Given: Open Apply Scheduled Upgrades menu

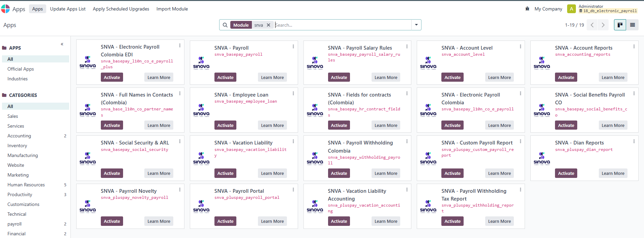Looking at the screenshot, I should coord(121,9).
